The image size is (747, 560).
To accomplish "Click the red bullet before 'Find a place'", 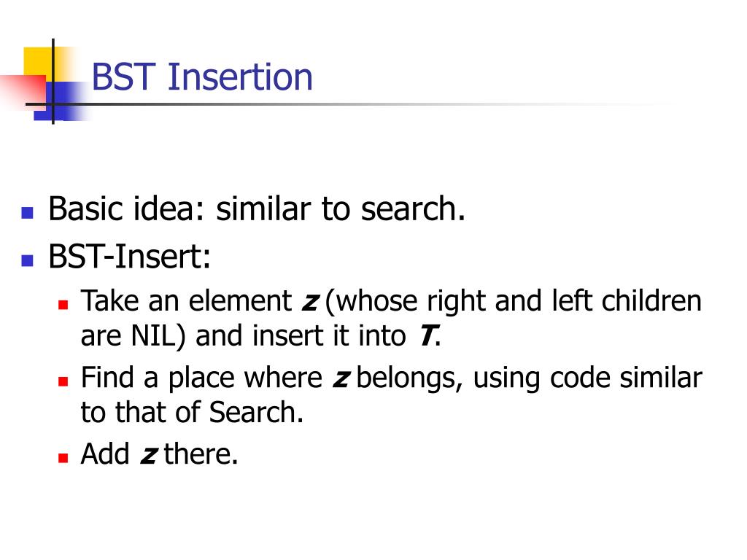I will tap(63, 381).
